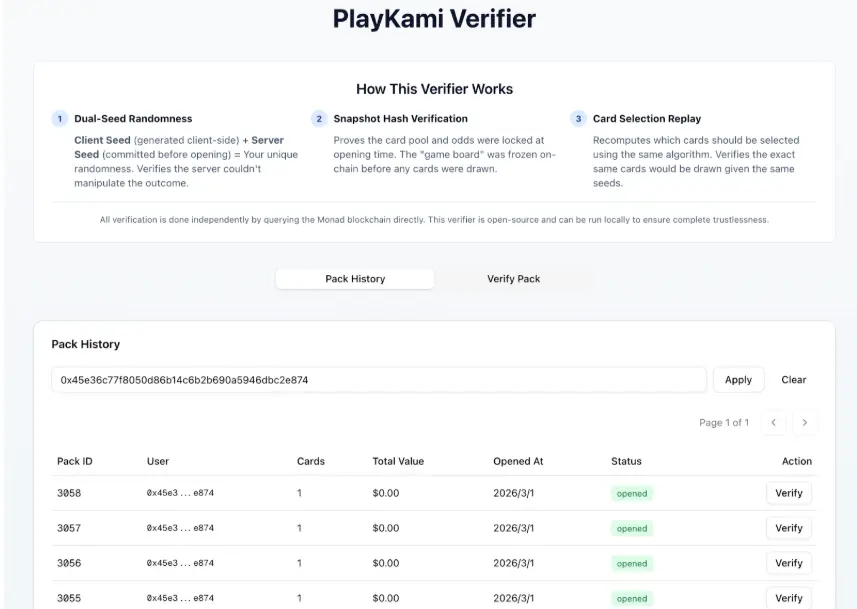Clear the wallet address filter

(794, 380)
